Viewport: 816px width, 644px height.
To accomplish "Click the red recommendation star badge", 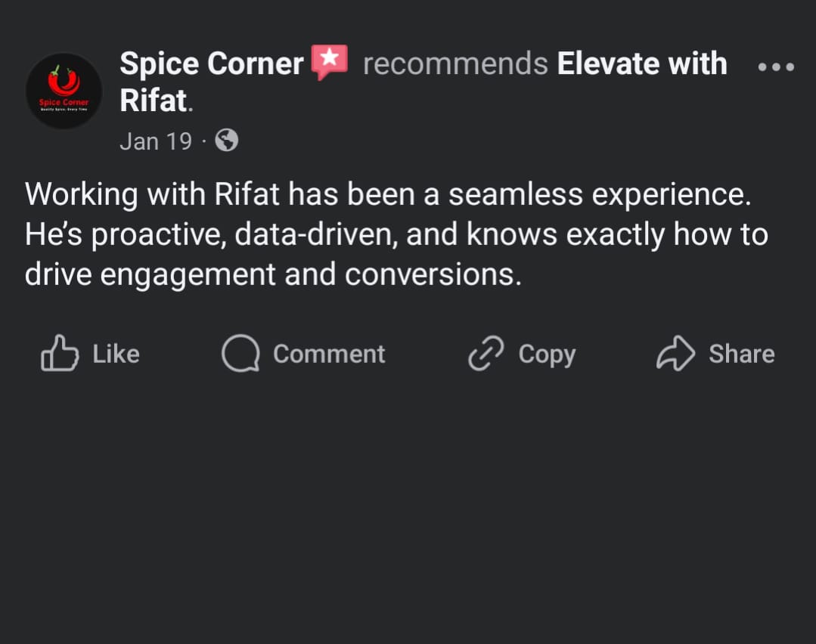I will (330, 63).
